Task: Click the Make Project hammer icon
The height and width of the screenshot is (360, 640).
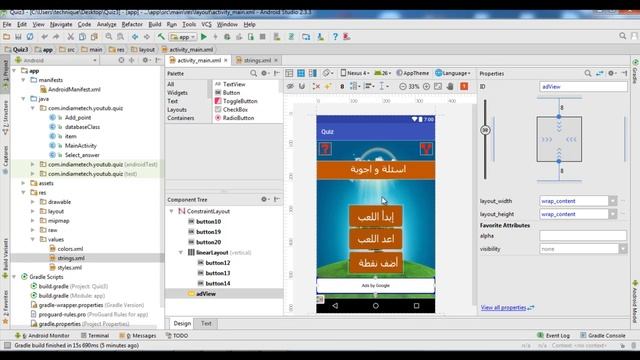Action: tap(161, 37)
